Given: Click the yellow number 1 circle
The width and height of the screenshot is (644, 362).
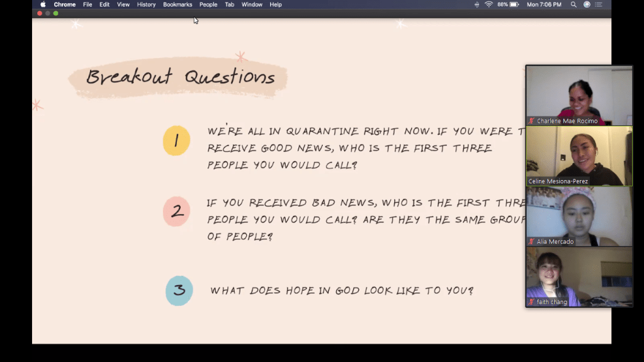Looking at the screenshot, I should click(x=176, y=140).
